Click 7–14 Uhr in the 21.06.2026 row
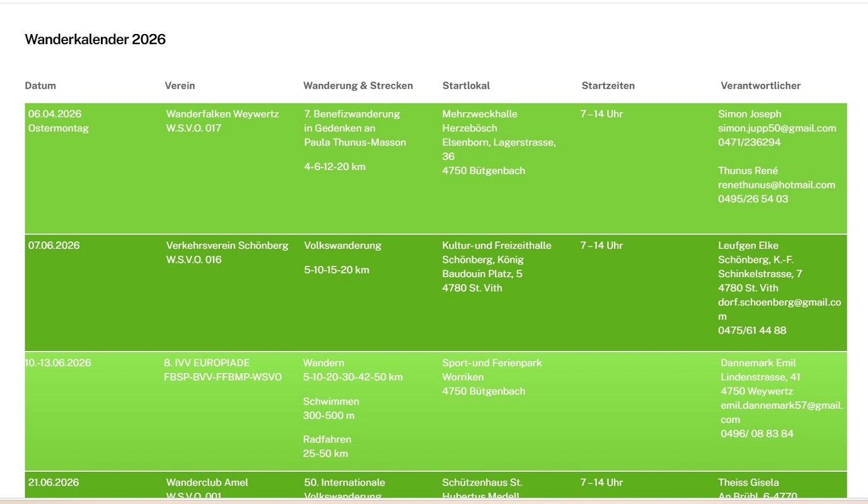The height and width of the screenshot is (504, 868). tap(601, 483)
